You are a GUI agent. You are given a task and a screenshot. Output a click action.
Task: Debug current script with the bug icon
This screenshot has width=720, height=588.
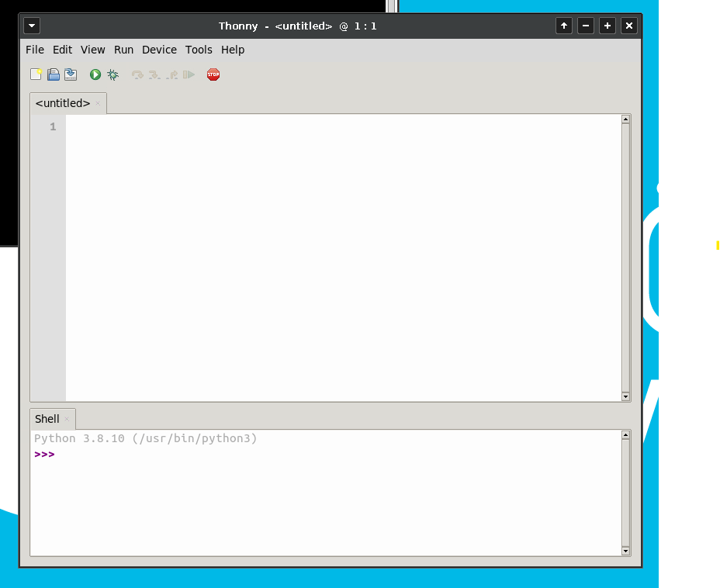[x=112, y=74]
